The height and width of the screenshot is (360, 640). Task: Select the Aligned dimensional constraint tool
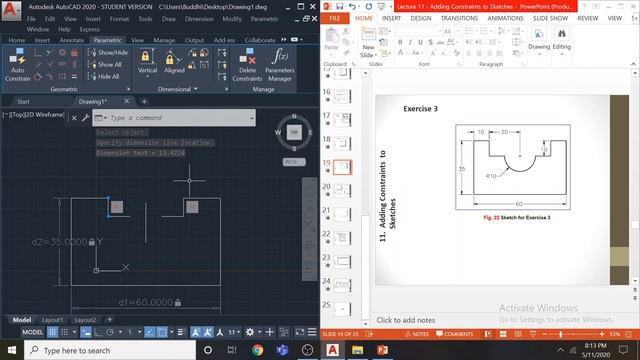(174, 61)
